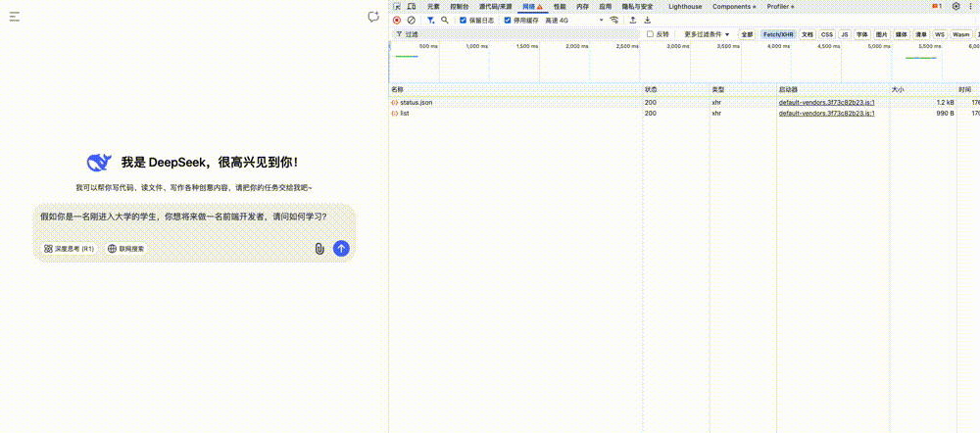This screenshot has width=980, height=433.
Task: Click the 1.2 kB size cell
Action: click(x=945, y=102)
